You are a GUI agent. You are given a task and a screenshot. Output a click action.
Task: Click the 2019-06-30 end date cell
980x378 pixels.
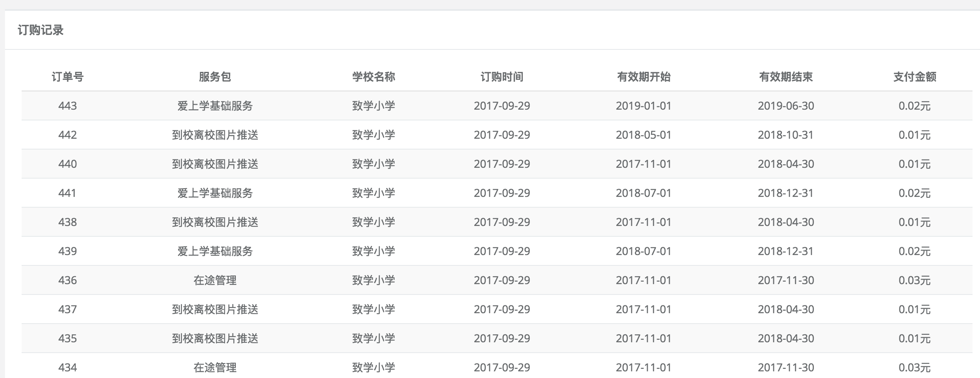(785, 106)
